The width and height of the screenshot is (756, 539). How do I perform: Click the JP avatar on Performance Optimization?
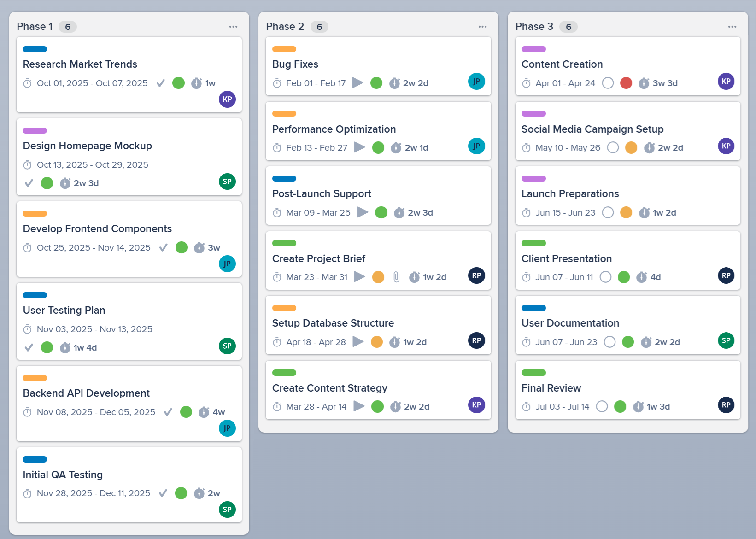click(477, 146)
